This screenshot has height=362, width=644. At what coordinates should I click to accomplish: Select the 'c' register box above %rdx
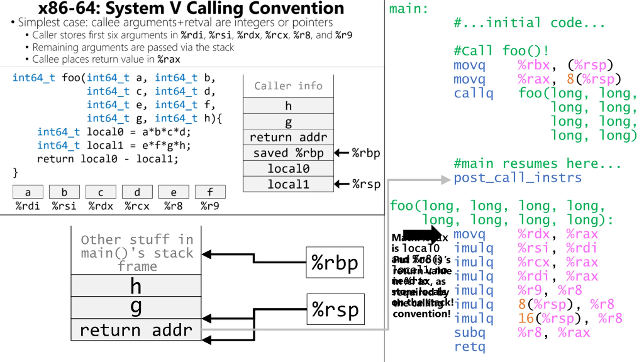pos(101,192)
